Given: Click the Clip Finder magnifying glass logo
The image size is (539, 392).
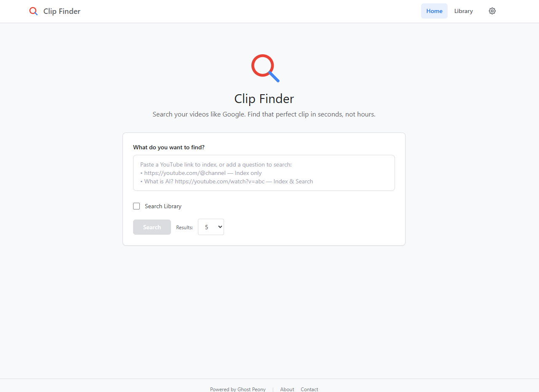Looking at the screenshot, I should [33, 11].
